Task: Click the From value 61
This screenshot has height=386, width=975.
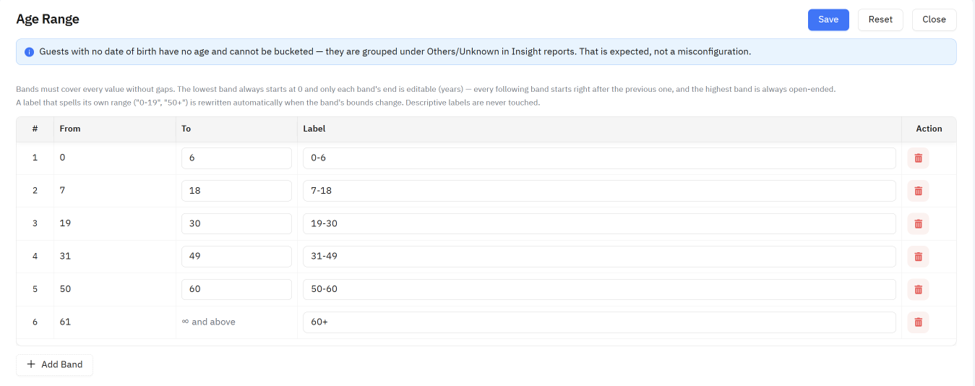Action: point(64,322)
